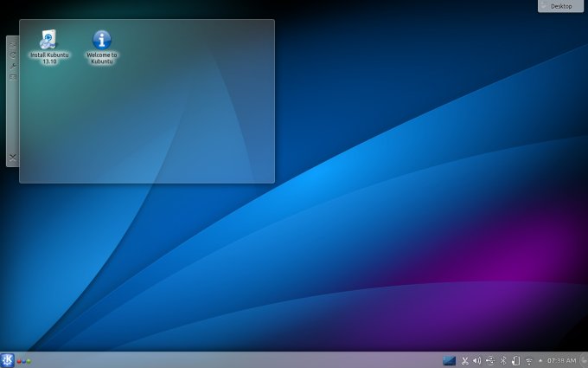
Task: Click the 07:38 AM clock
Action: pos(561,360)
